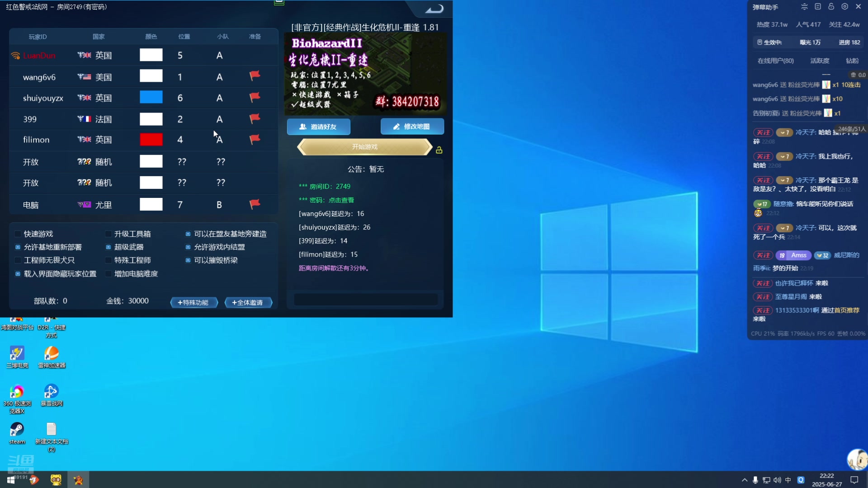
Task: Click the BiohazardII map preview thumbnail
Action: click(365, 75)
